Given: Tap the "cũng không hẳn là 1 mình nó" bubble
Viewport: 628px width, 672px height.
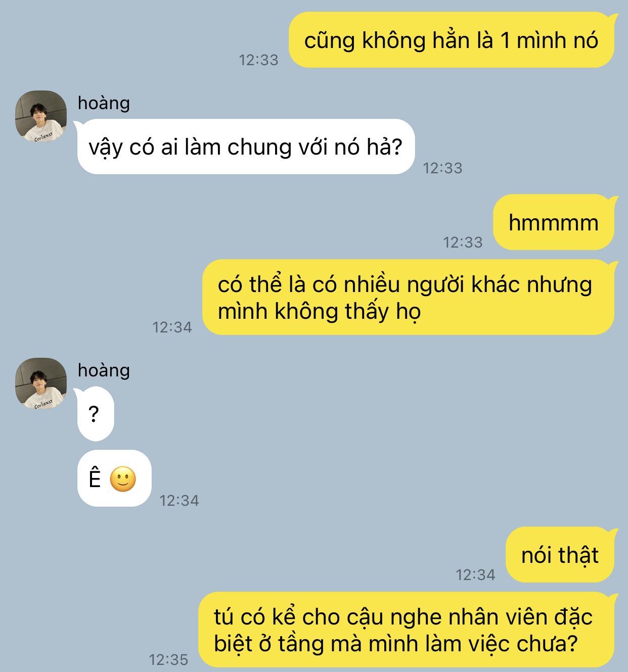Looking at the screenshot, I should tap(452, 40).
